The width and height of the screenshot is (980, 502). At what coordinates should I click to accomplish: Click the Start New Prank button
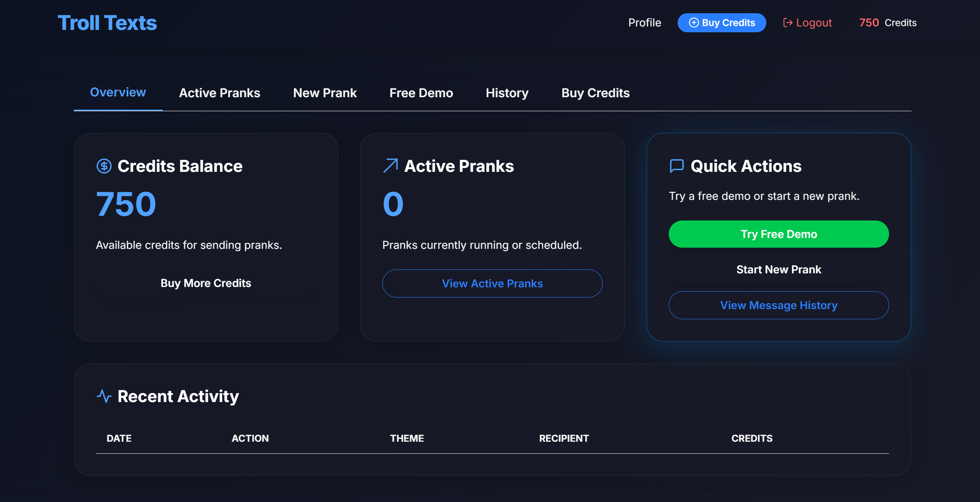click(x=778, y=269)
